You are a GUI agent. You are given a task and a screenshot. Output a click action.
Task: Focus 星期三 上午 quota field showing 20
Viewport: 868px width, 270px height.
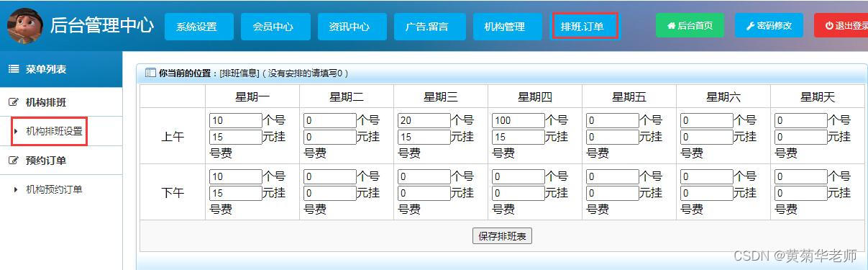[x=424, y=120]
